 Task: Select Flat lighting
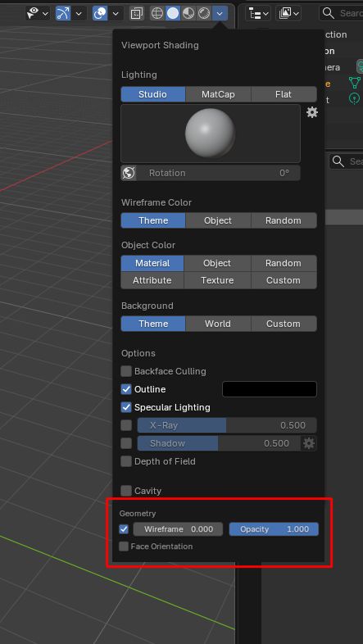(284, 94)
